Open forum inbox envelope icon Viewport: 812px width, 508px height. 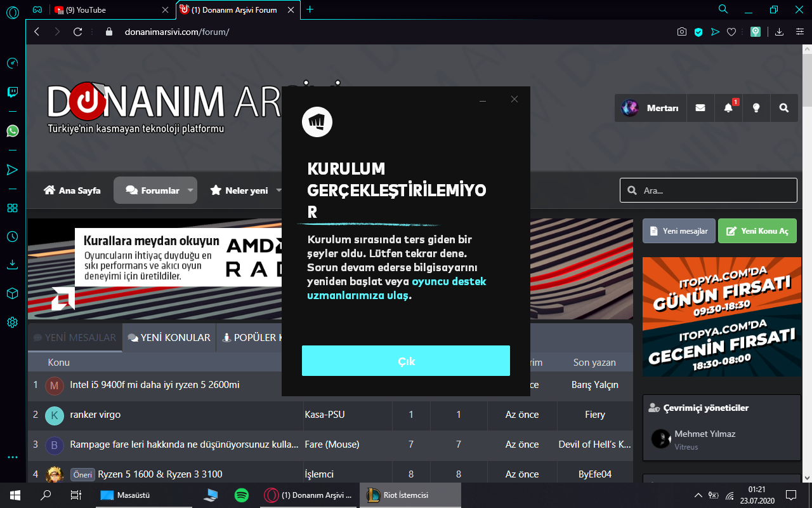point(700,108)
